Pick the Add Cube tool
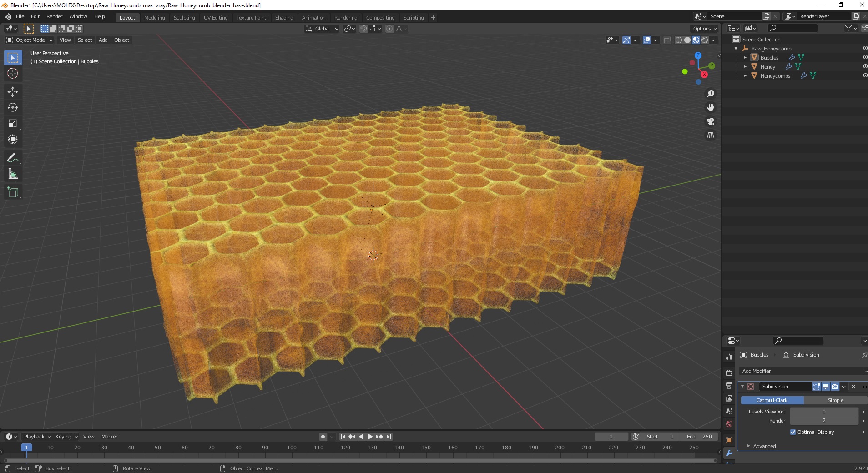This screenshot has width=868, height=473. [13, 192]
